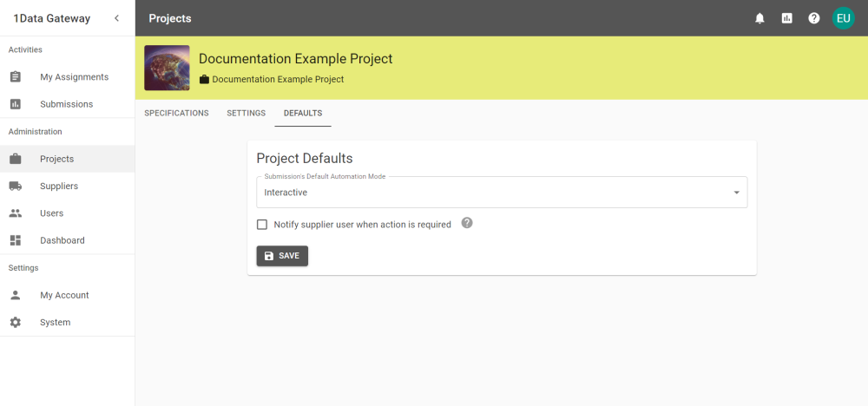Screen dimensions: 868x406
Task: Click the briefcase icon beside the project subtitle
Action: point(204,80)
